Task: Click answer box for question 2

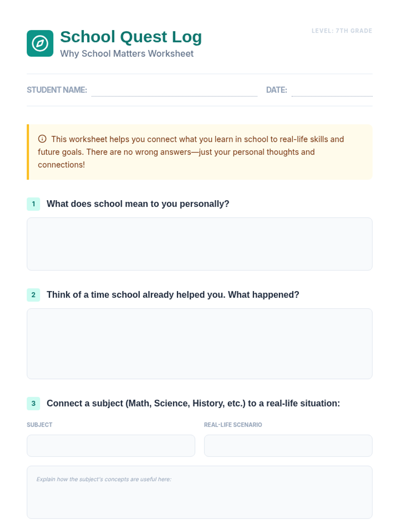Action: click(199, 343)
